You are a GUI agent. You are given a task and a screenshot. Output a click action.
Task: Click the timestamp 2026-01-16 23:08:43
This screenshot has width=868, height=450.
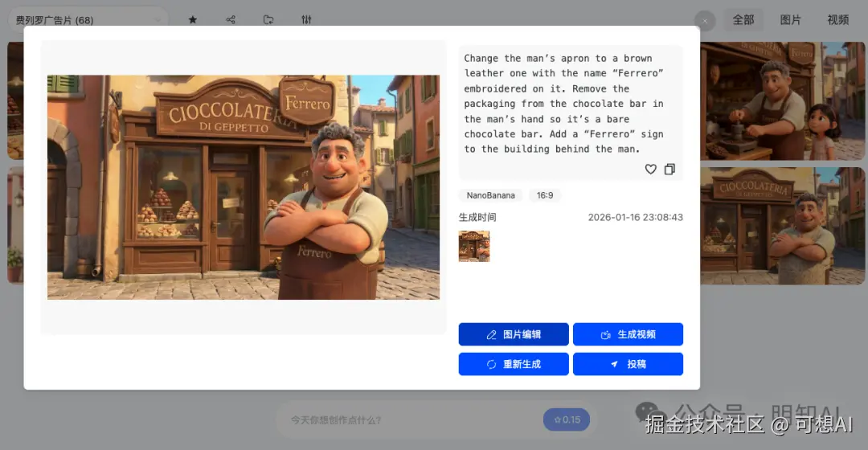coord(636,218)
